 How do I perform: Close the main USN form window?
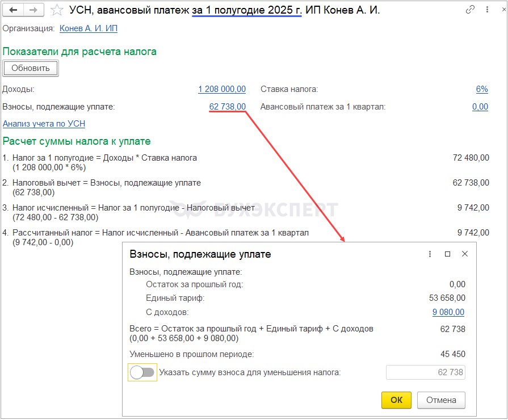tap(504, 10)
